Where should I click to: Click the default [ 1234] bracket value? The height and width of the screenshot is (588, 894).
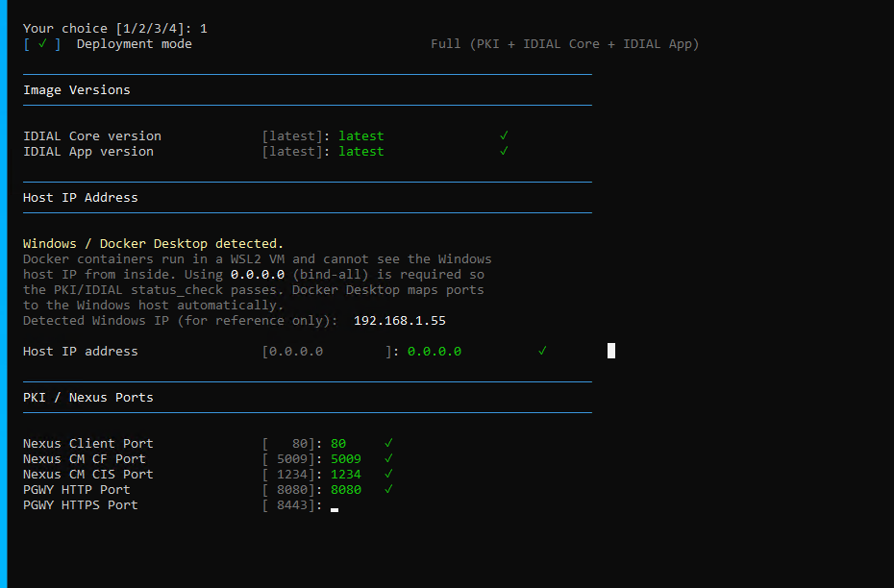288,475
